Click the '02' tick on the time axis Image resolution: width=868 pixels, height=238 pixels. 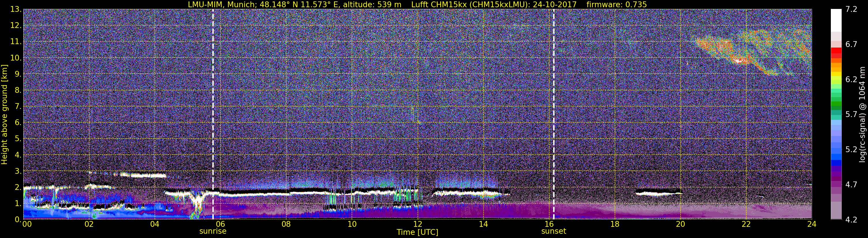tap(89, 224)
